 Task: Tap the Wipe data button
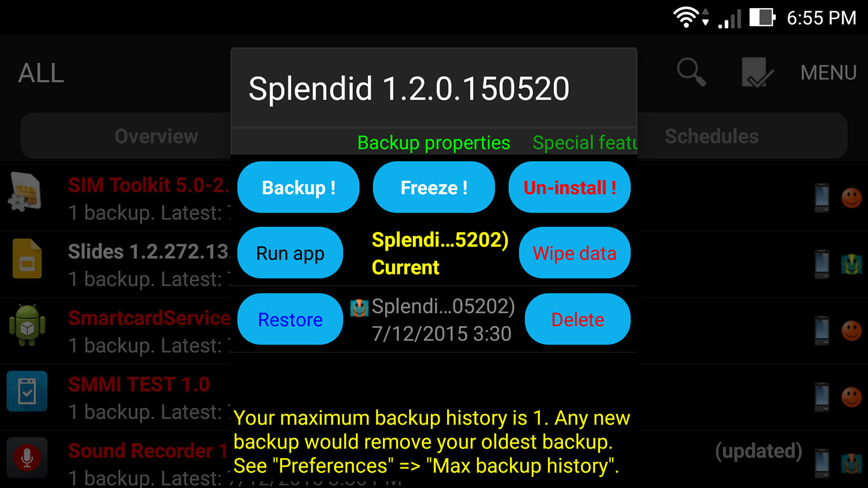tap(575, 253)
